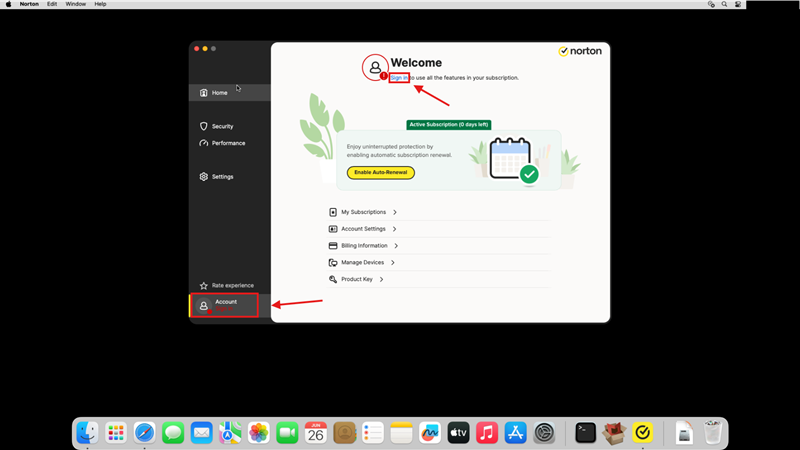
Task: Click the profile avatar with alert badge
Action: tap(375, 67)
